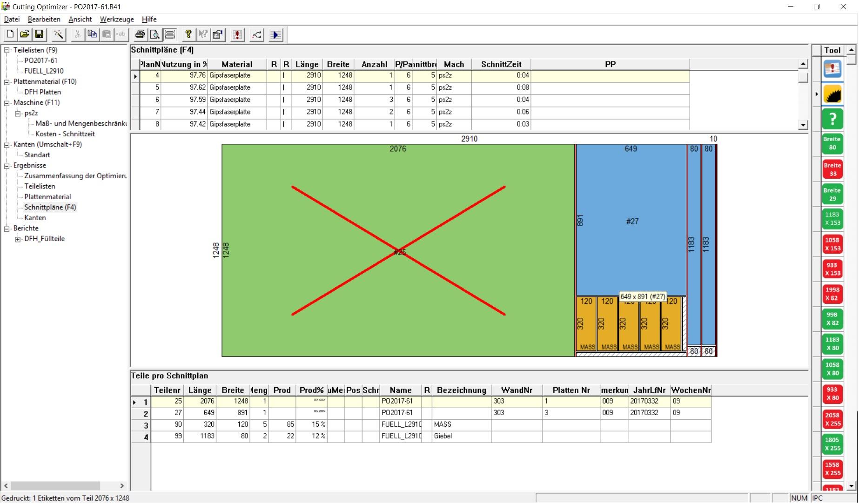Image resolution: width=859 pixels, height=504 pixels.
Task: Click right arrow of tree horizontal scrollbar
Action: tap(122, 485)
